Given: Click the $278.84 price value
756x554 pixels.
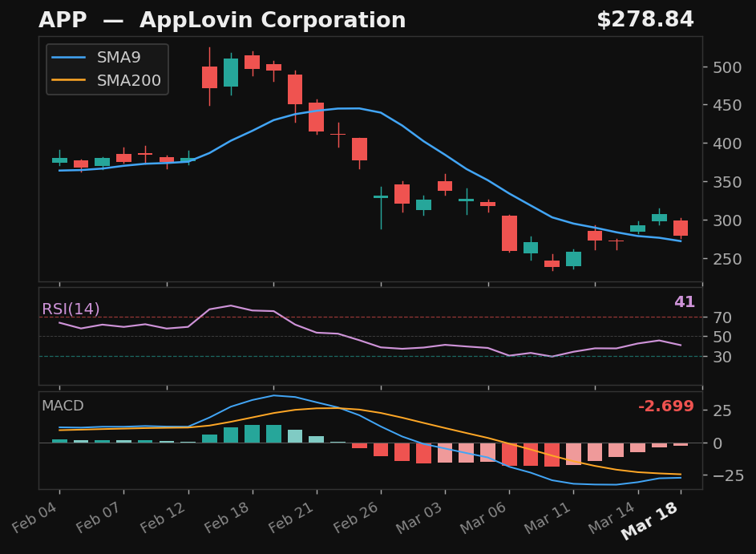Looking at the screenshot, I should tap(645, 20).
